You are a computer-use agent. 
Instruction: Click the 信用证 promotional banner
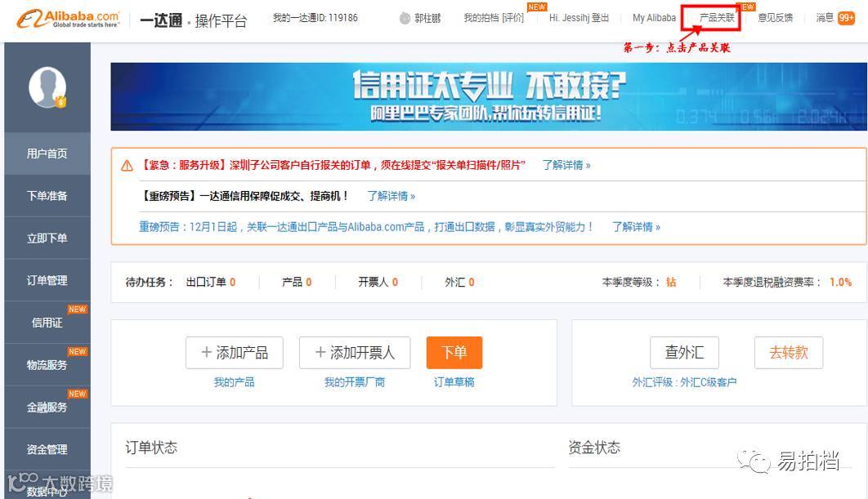pos(488,97)
